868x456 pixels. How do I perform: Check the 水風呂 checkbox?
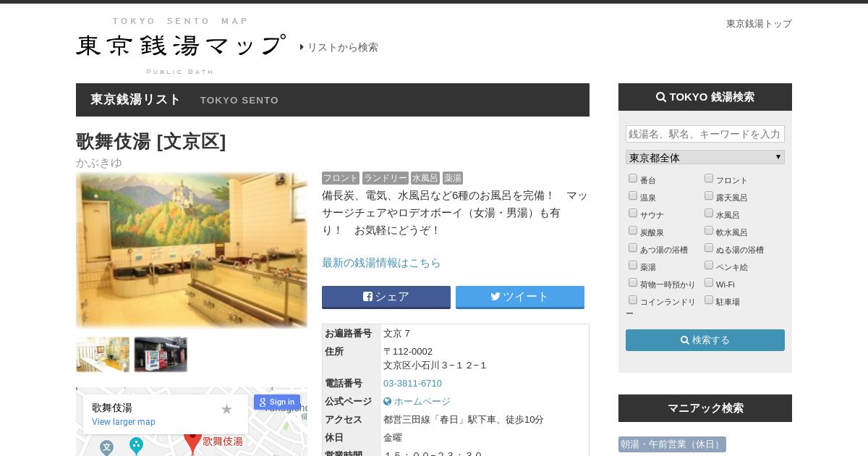[x=709, y=213]
